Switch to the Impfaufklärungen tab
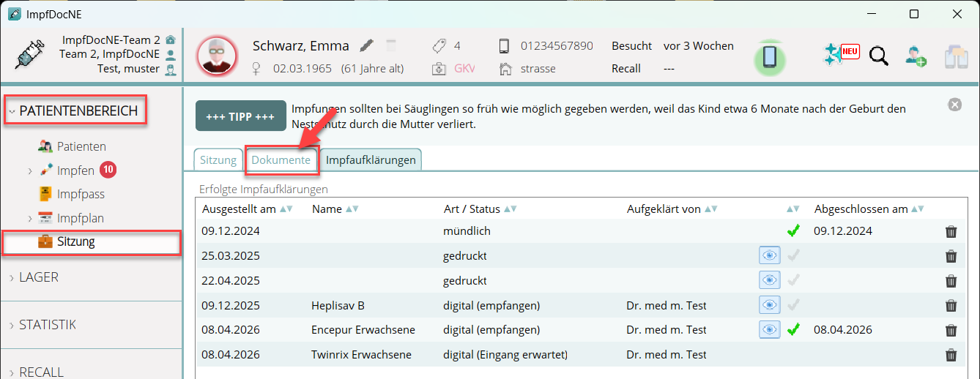Image resolution: width=980 pixels, height=379 pixels. tap(371, 160)
